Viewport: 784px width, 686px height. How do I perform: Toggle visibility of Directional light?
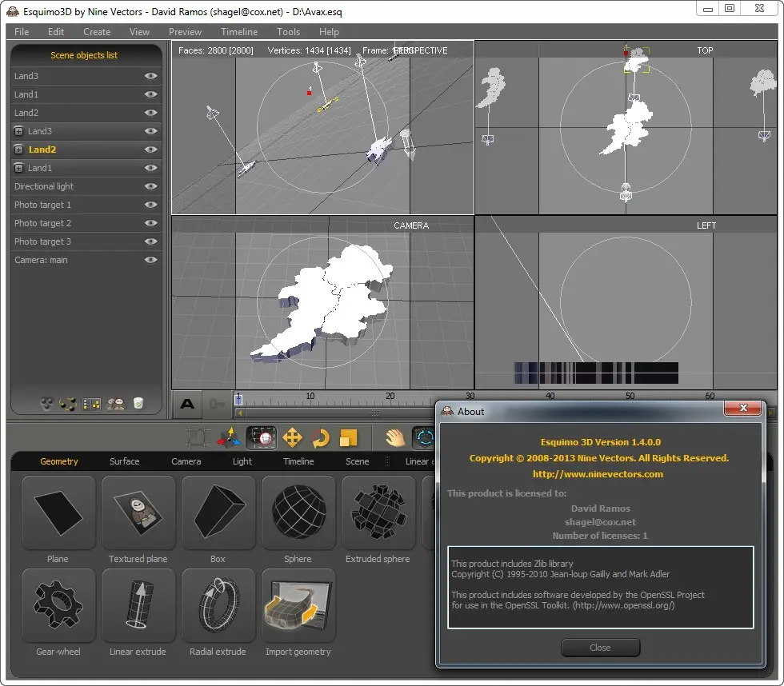(151, 186)
